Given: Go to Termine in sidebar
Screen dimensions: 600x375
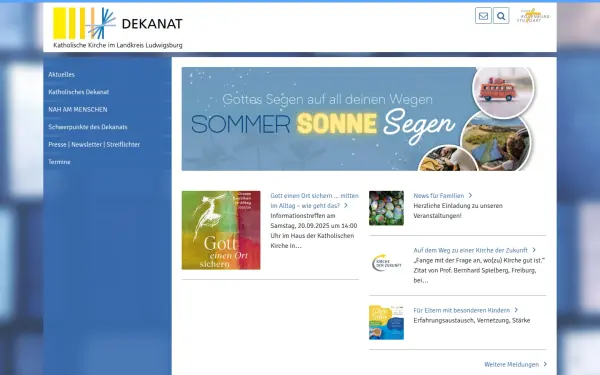Looking at the screenshot, I should 59,162.
